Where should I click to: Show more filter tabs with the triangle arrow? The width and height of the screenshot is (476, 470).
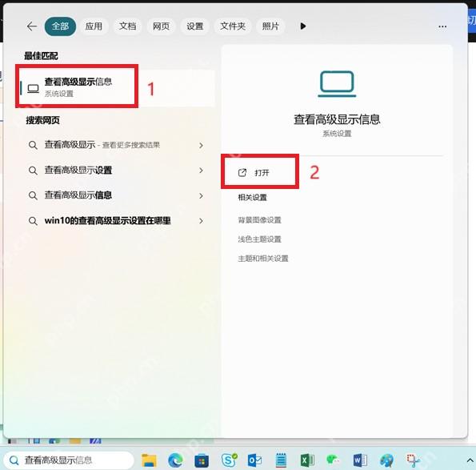(302, 26)
